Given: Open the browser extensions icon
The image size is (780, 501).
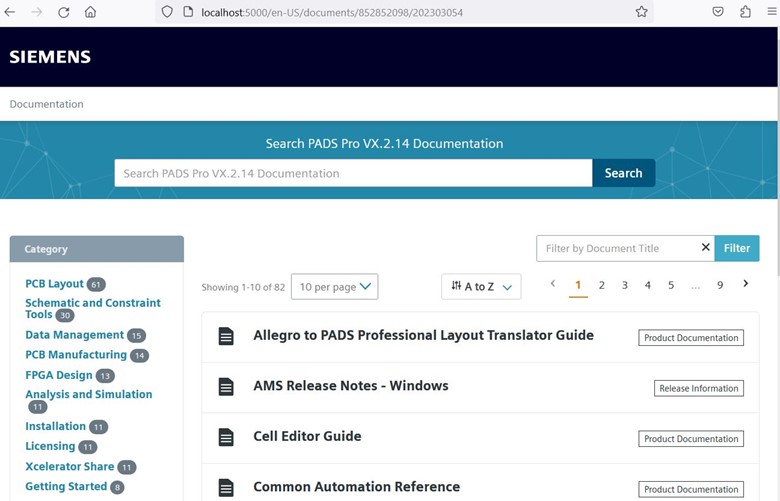Looking at the screenshot, I should click(745, 11).
